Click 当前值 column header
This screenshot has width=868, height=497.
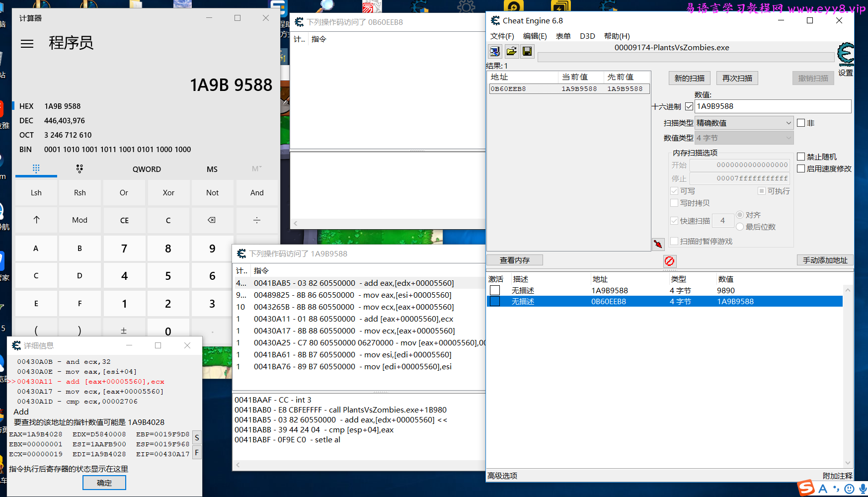click(581, 77)
